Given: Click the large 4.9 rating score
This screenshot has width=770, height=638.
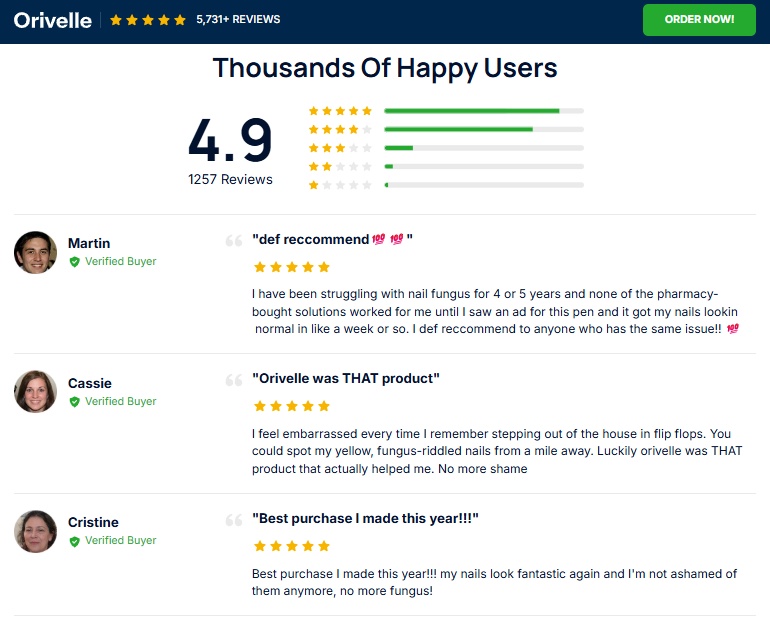Looking at the screenshot, I should [x=230, y=140].
